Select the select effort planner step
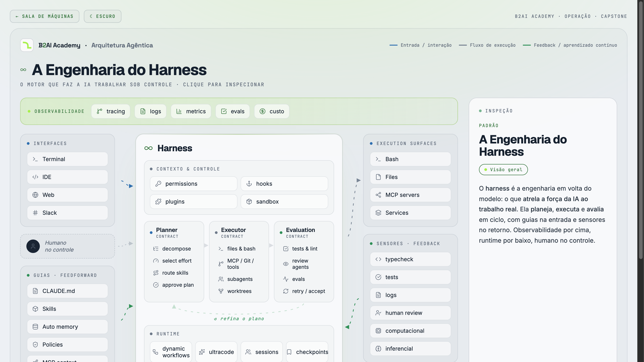 [x=174, y=261]
